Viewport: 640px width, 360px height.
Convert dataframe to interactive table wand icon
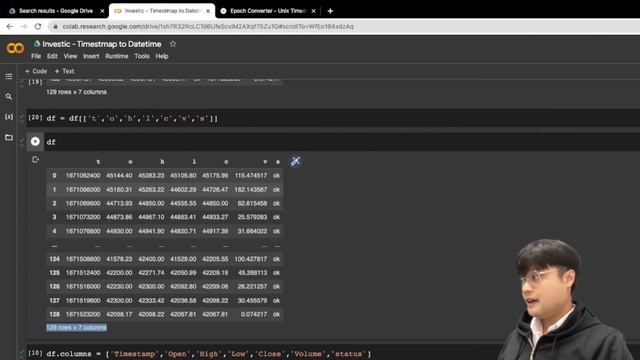point(296,161)
